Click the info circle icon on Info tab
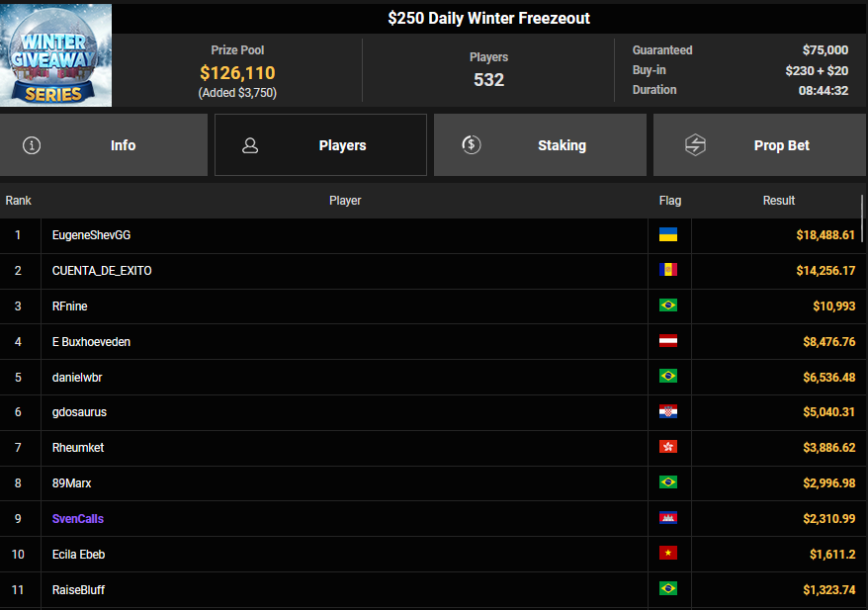 (x=32, y=145)
